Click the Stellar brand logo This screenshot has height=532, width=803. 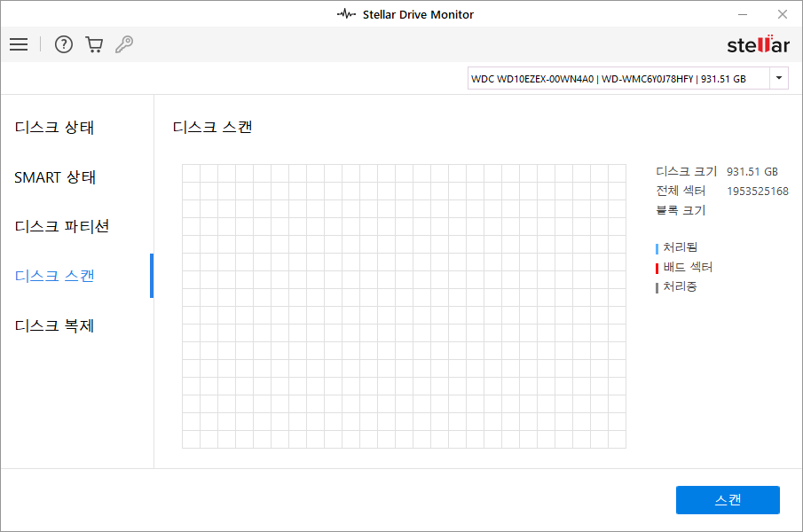pyautogui.click(x=757, y=44)
